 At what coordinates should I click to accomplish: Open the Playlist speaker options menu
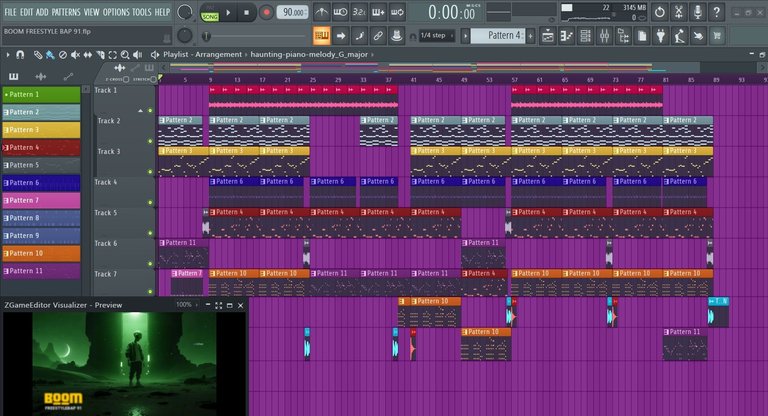(x=155, y=54)
